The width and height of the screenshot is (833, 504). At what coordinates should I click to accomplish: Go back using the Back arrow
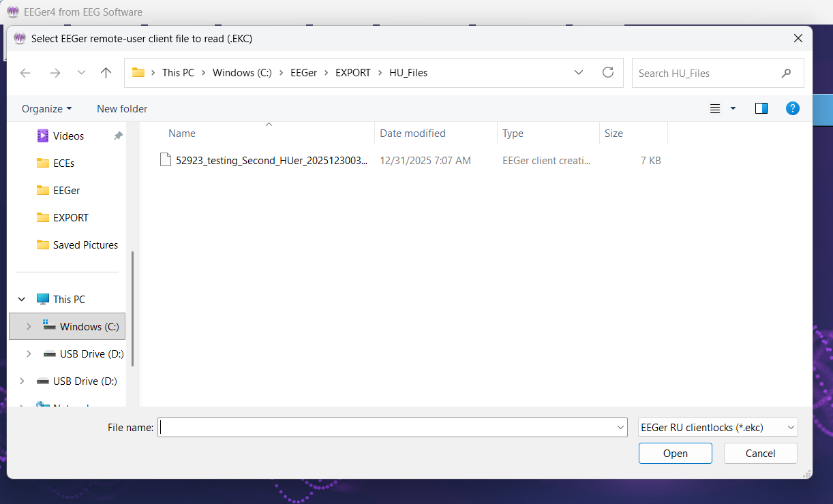coord(25,73)
